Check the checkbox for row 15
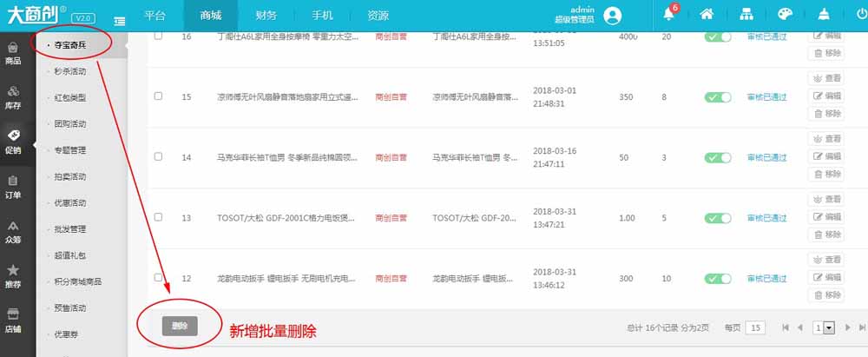868x357 pixels. point(158,96)
